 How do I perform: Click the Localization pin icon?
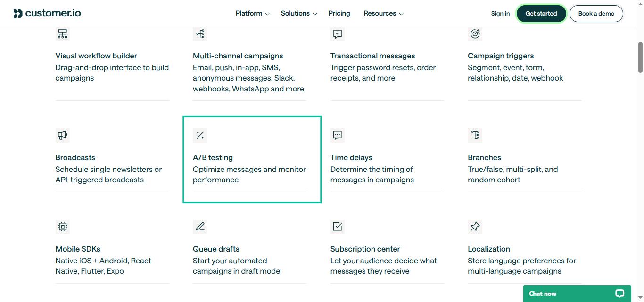475,226
